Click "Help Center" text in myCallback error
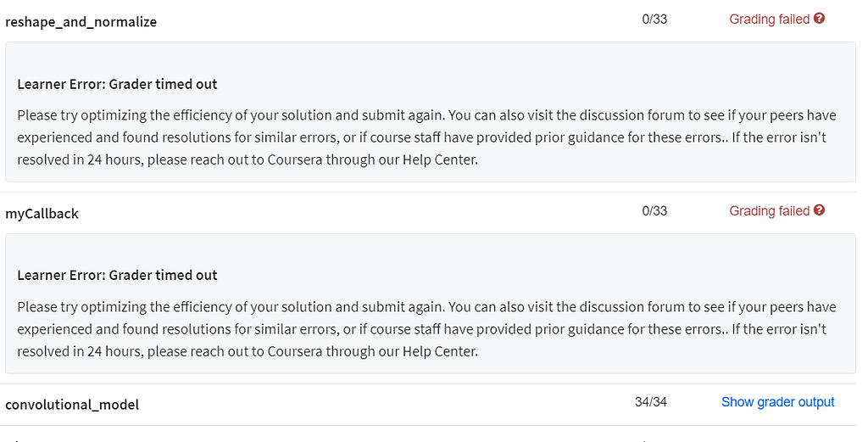Image resolution: width=868 pixels, height=442 pixels. point(438,350)
